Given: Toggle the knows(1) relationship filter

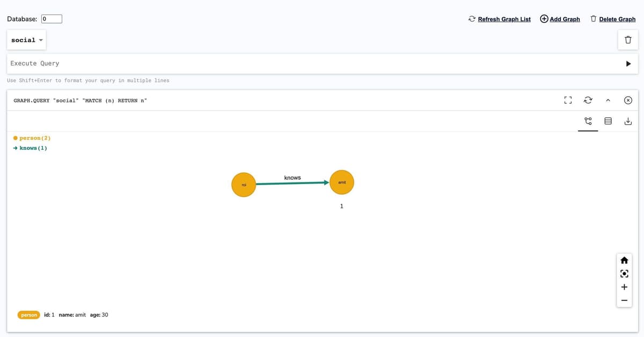Looking at the screenshot, I should click(x=31, y=148).
